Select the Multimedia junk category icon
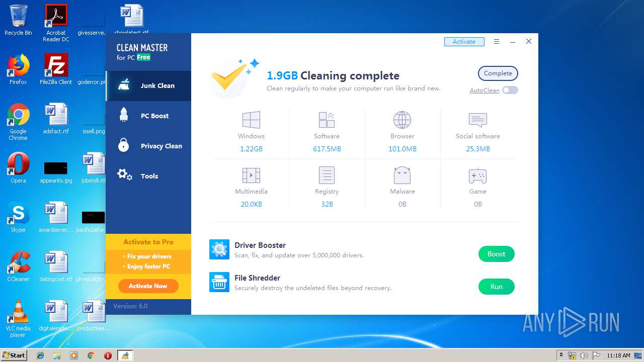Viewport: 644px width, 362px height. (251, 175)
